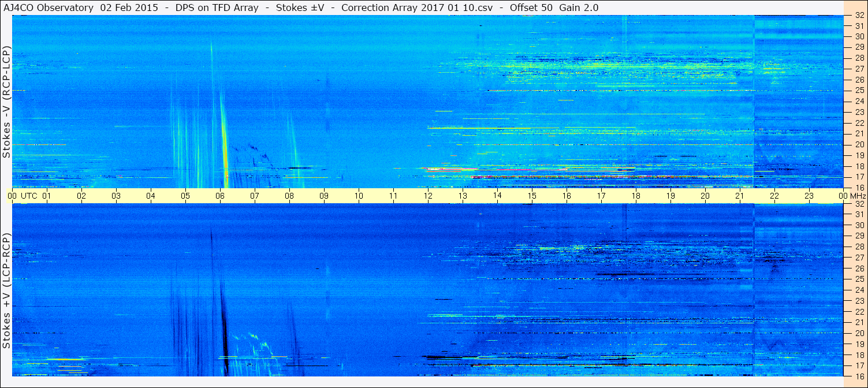Viewport: 868px width, 388px height.
Task: Select the 07 hour tick label
Action: click(x=255, y=196)
